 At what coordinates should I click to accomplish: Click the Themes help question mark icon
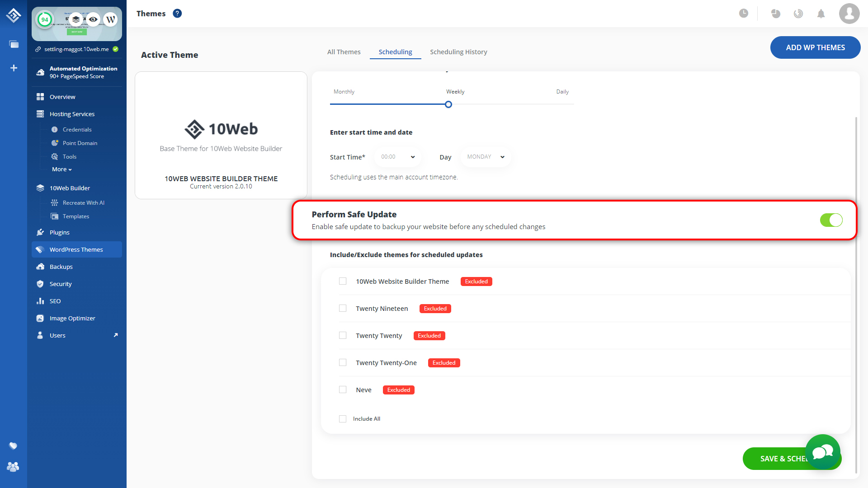(177, 14)
